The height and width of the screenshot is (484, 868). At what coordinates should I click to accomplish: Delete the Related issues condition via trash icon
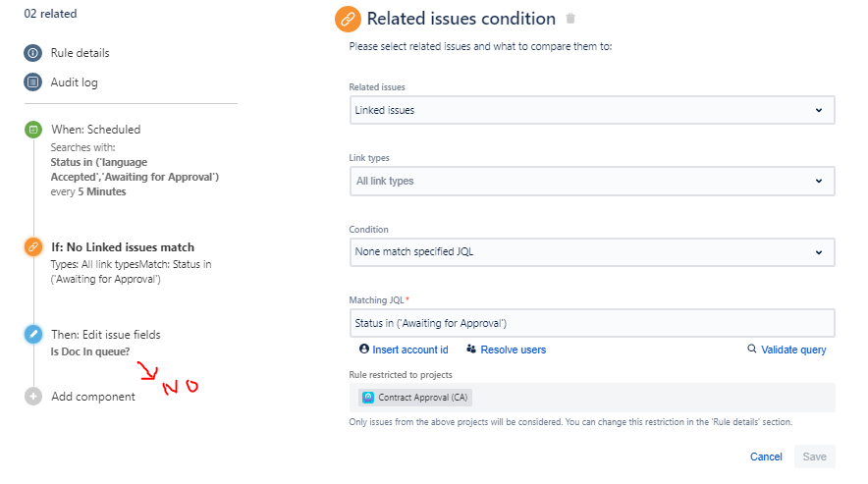[570, 19]
